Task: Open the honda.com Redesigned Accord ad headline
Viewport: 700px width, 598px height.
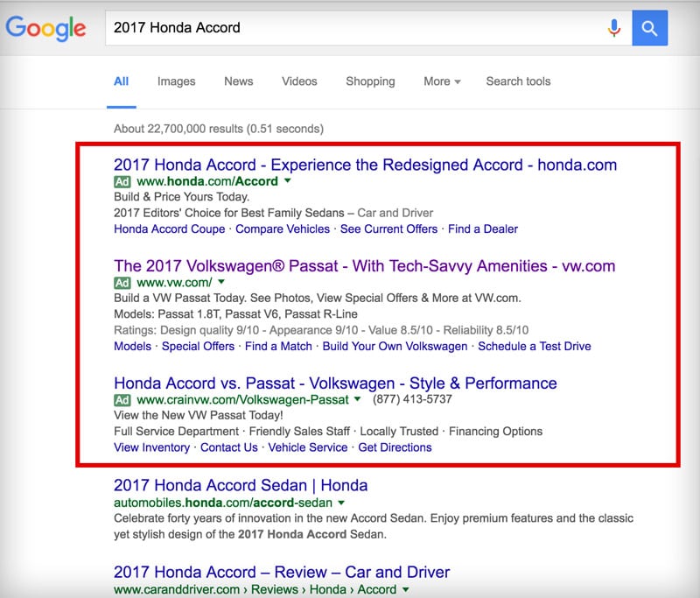Action: pos(365,165)
